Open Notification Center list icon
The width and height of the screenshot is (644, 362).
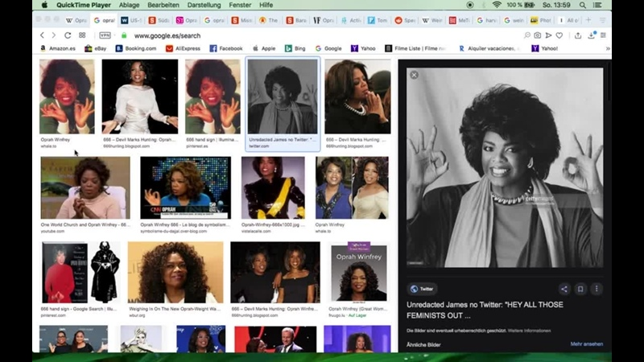tap(597, 5)
